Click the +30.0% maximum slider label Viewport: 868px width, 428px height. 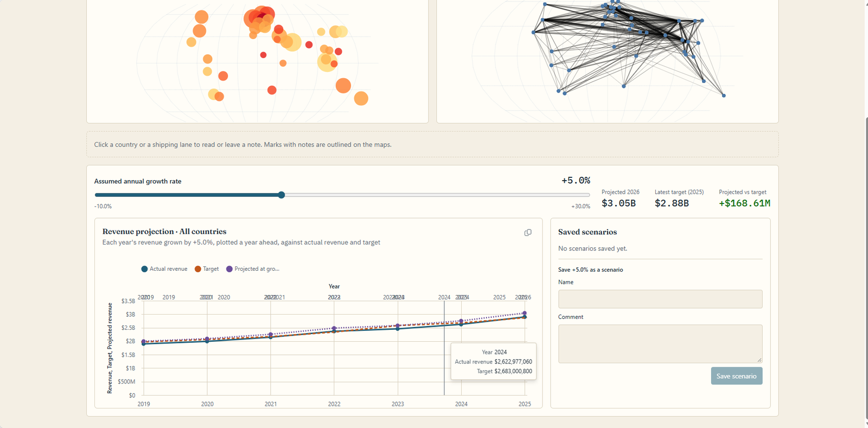[x=580, y=206]
